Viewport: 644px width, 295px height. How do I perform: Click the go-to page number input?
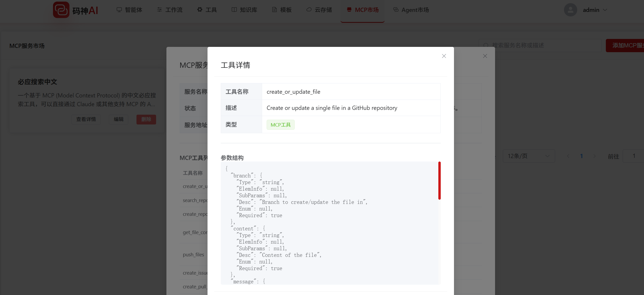(x=634, y=156)
